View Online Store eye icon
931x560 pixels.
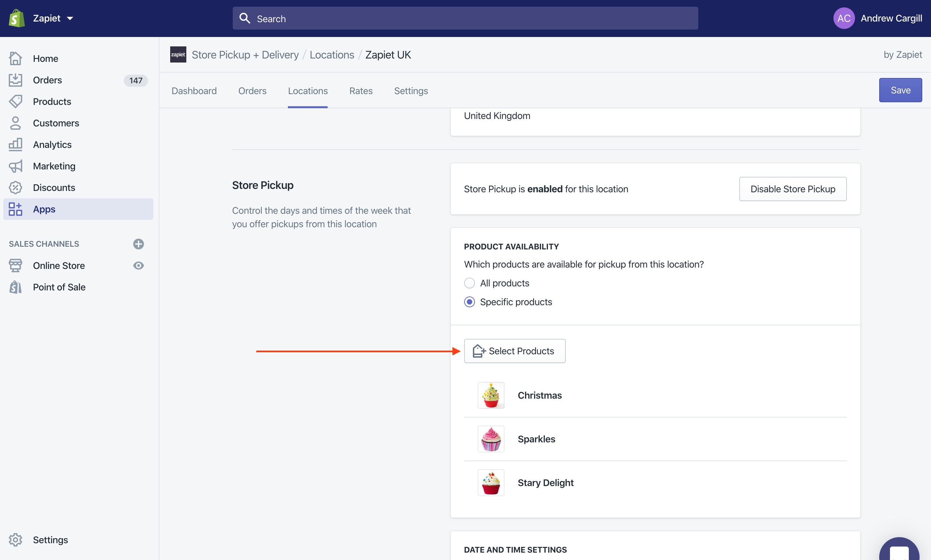(138, 266)
